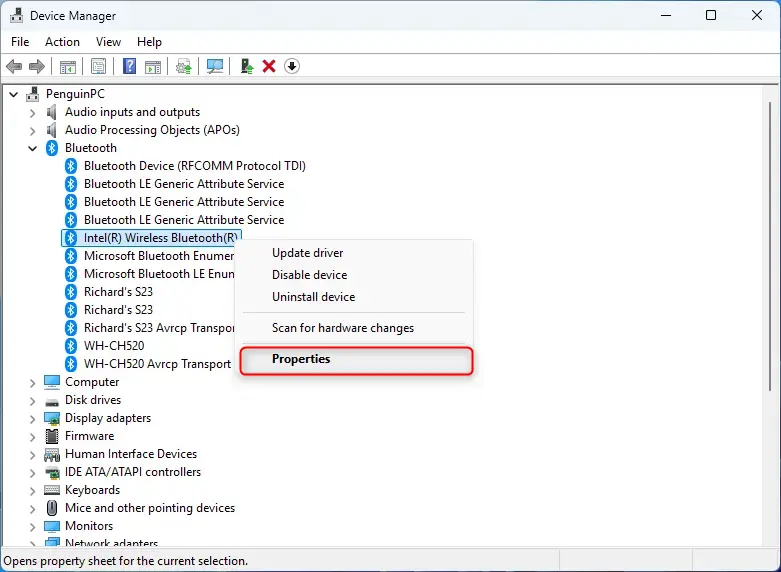Click the Human Interface Devices icon

(x=52, y=454)
